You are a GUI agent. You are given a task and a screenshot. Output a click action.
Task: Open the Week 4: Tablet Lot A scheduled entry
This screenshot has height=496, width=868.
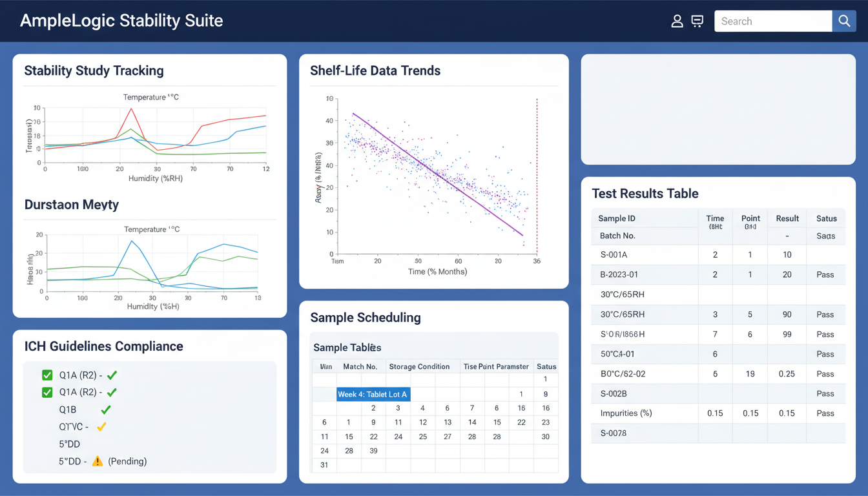(373, 394)
